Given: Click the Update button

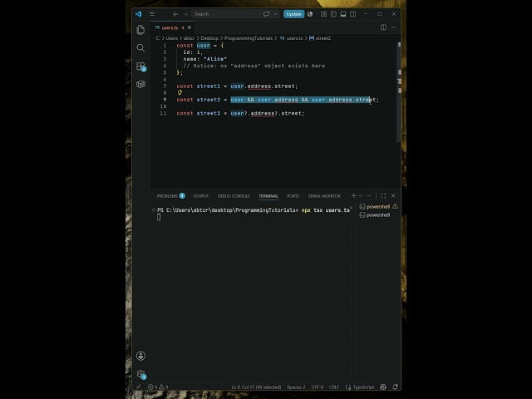Looking at the screenshot, I should click(x=293, y=14).
